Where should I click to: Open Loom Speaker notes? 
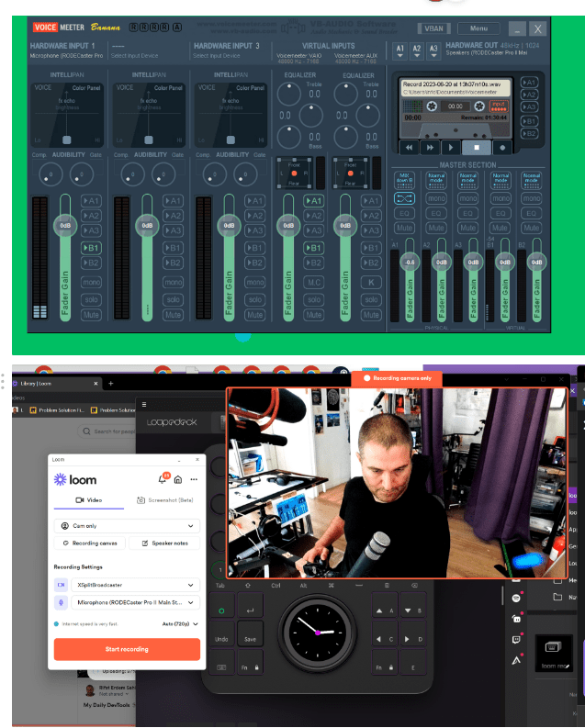pos(164,543)
